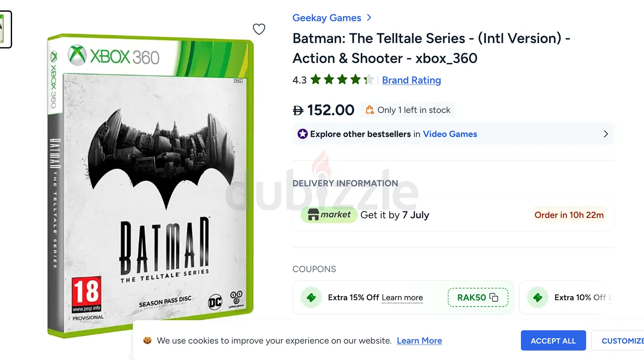Open the Geekay Games brand link
This screenshot has width=644, height=360.
327,18
